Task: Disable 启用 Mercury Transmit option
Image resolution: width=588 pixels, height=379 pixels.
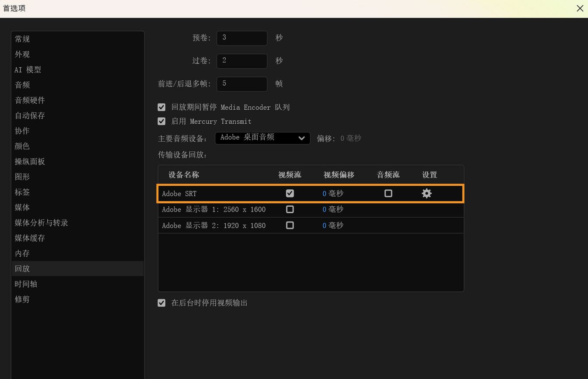Action: pos(161,121)
